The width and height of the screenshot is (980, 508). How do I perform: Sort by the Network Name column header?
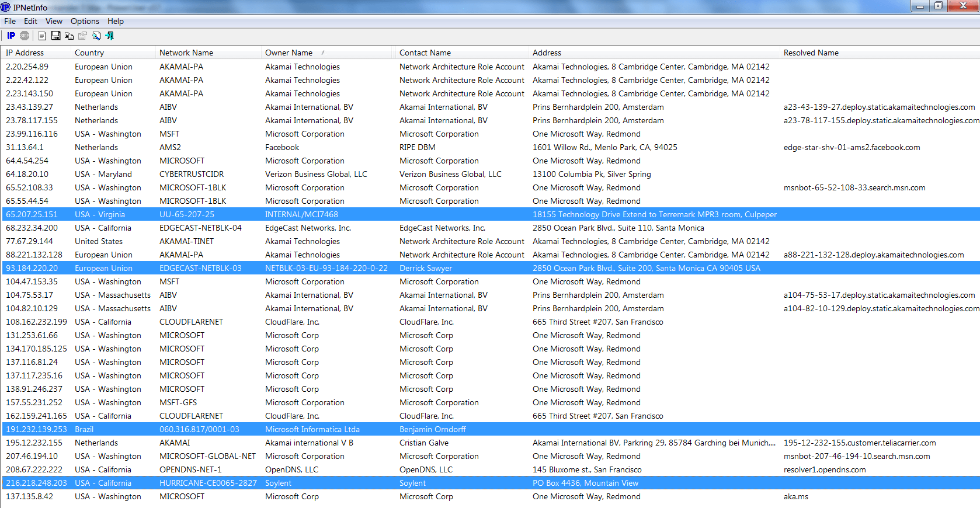tap(186, 53)
